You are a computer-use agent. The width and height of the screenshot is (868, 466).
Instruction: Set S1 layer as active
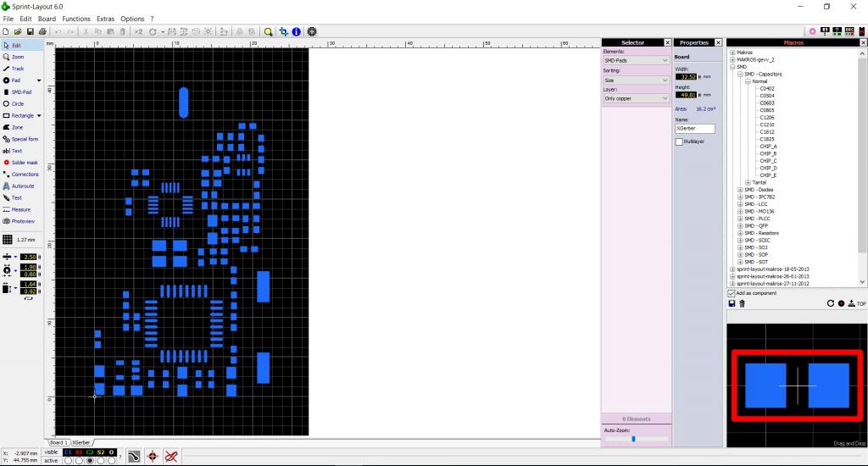pyautogui.click(x=79, y=460)
